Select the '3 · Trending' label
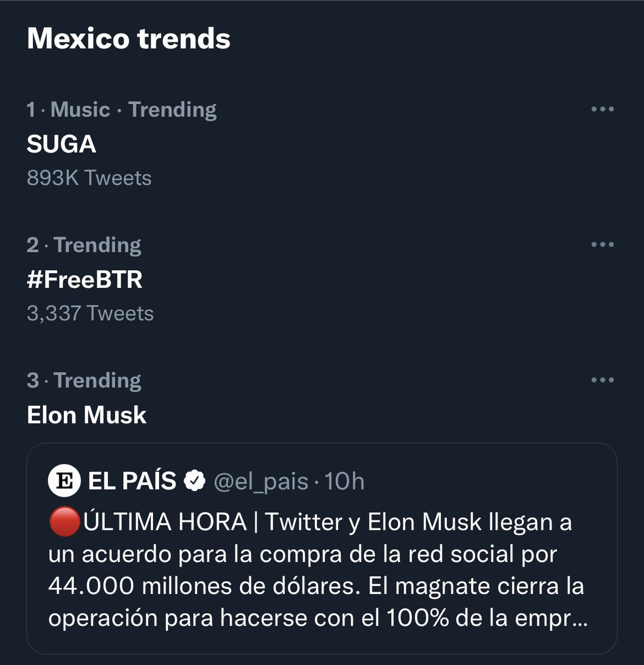The image size is (644, 665). click(x=84, y=381)
